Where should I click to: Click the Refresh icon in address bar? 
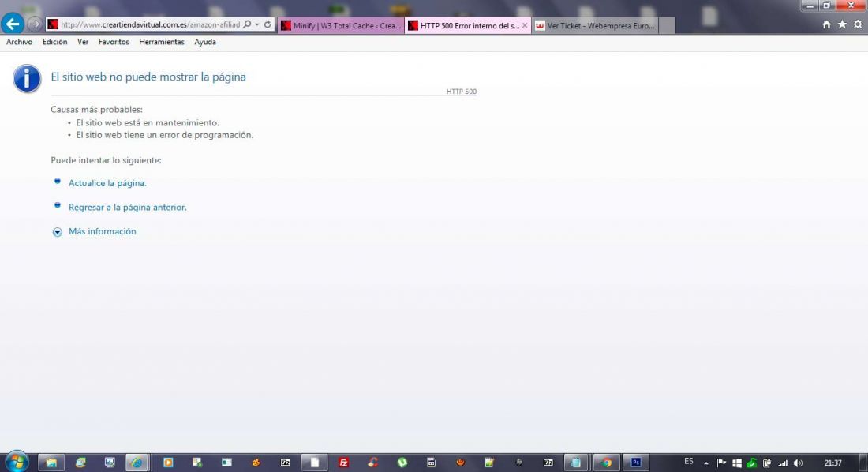point(268,24)
